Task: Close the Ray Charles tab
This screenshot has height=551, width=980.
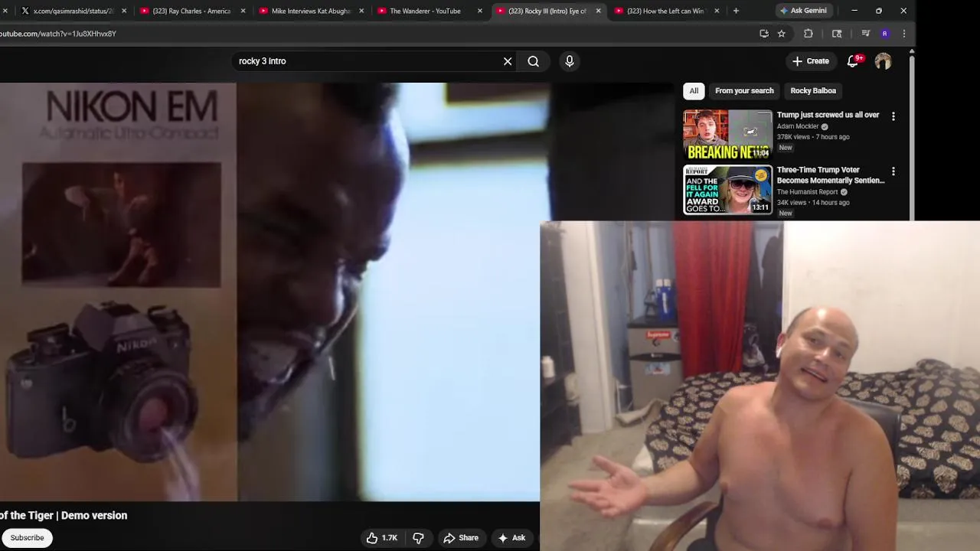Action: (x=243, y=11)
